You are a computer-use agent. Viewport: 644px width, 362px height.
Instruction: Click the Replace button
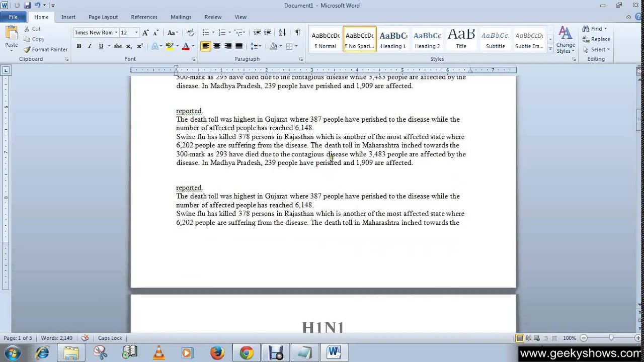596,39
